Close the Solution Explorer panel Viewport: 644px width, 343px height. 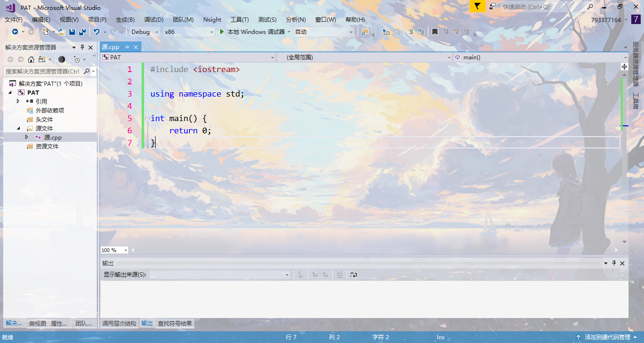pos(91,47)
